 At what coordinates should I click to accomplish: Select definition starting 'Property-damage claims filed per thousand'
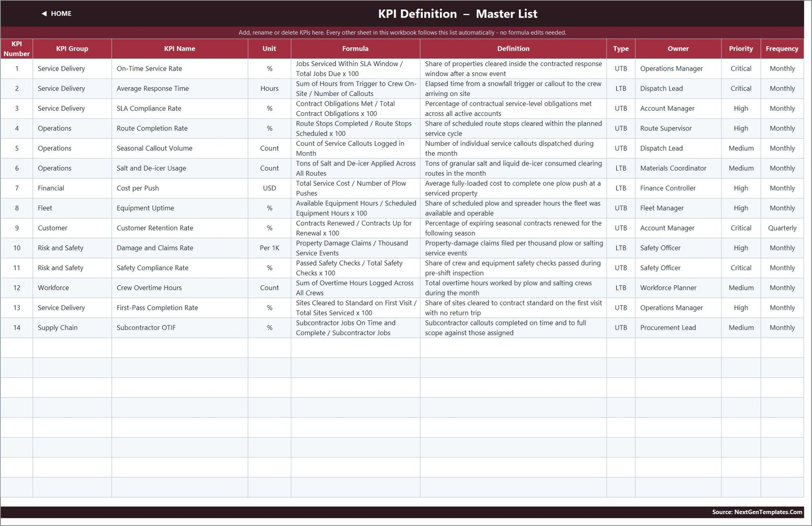point(513,248)
